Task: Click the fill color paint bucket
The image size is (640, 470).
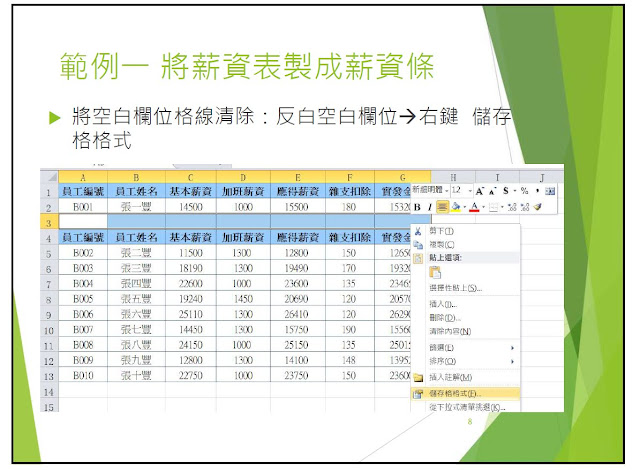Action: coord(456,207)
